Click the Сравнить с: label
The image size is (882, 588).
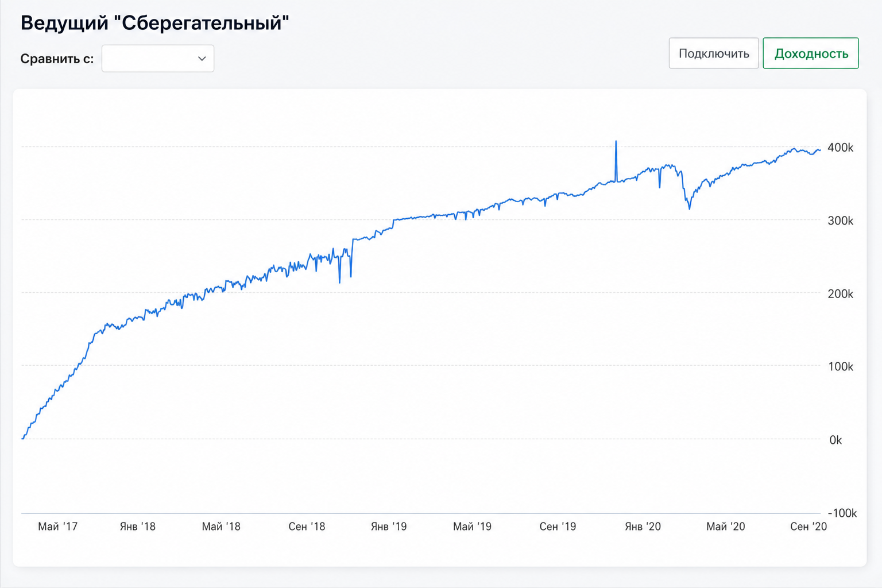pos(57,59)
